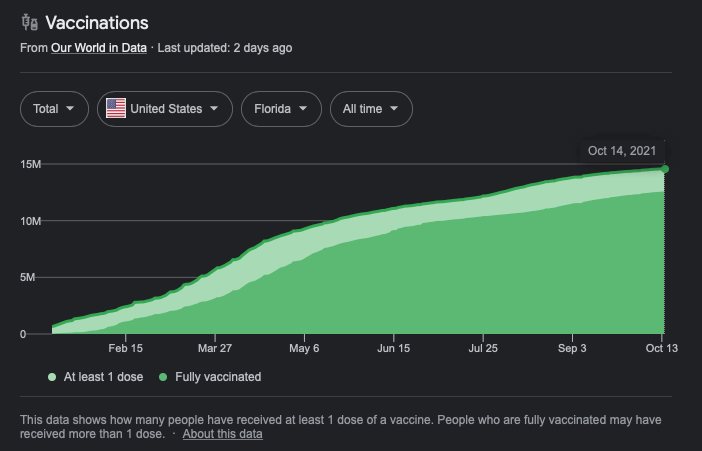
Task: Click the Jul 25 axis label
Action: coord(483,349)
